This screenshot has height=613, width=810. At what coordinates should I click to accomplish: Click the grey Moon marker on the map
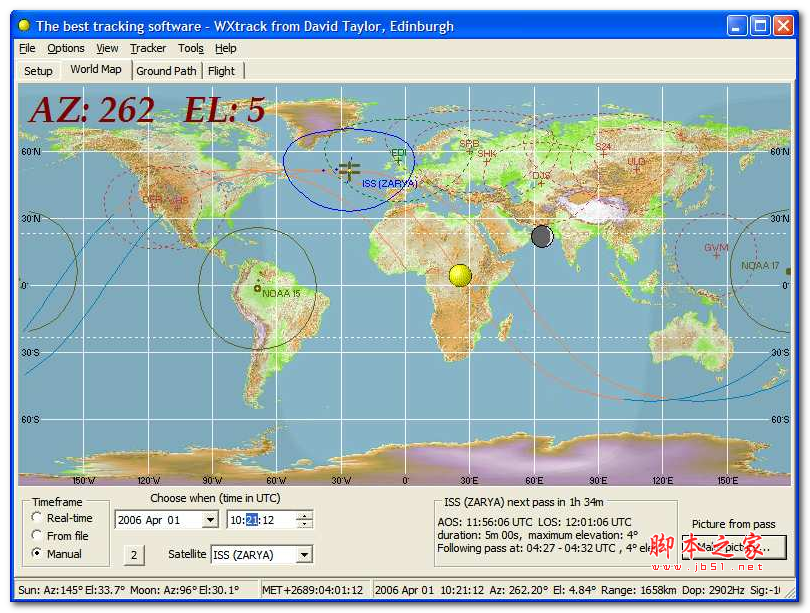pos(542,237)
